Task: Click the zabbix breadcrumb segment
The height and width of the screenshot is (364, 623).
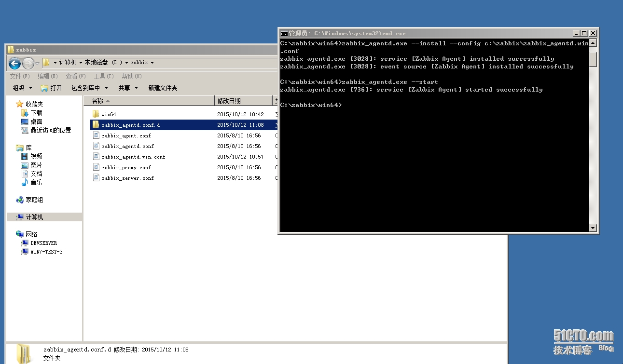Action: click(139, 63)
